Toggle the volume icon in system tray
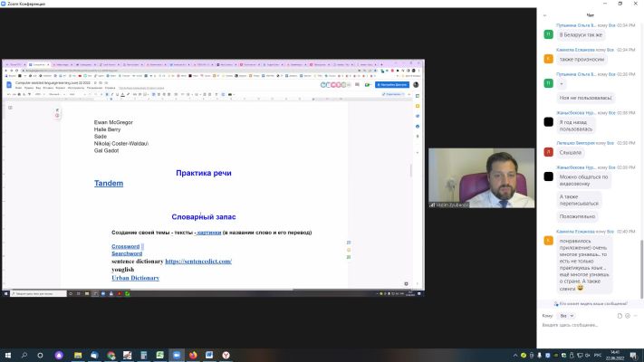644x362 pixels. (x=588, y=356)
